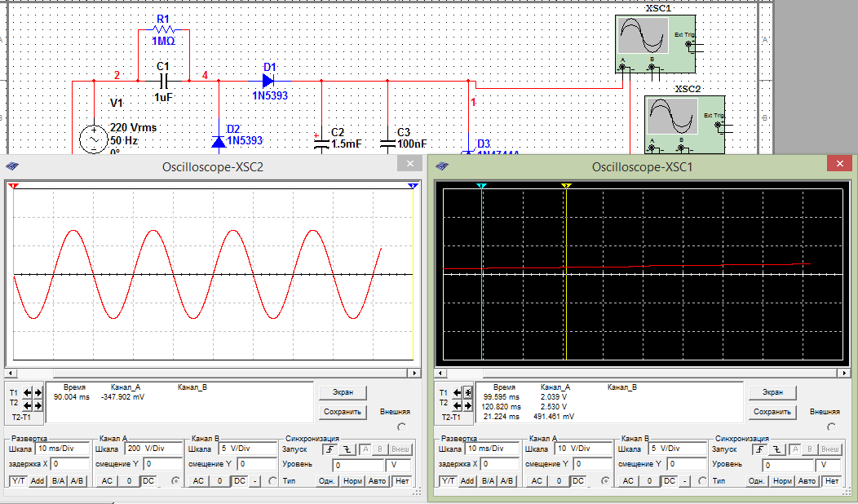The width and height of the screenshot is (858, 504).
Task: Click the Oscilloscope-XSC1 window title icon
Action: click(x=442, y=166)
